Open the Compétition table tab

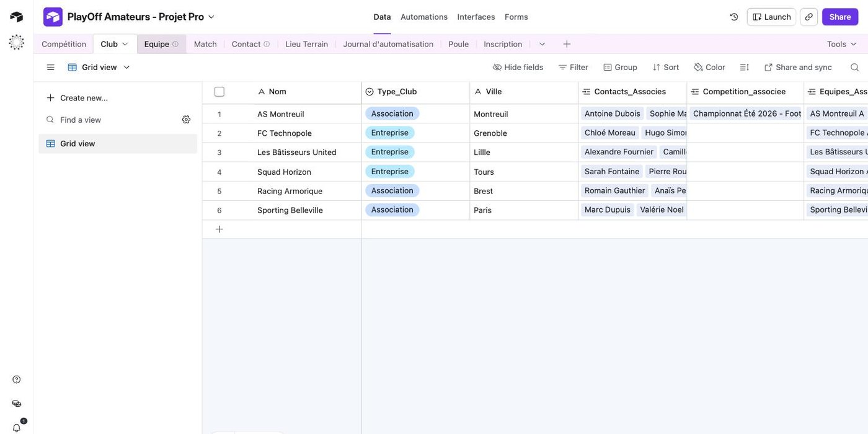(64, 44)
